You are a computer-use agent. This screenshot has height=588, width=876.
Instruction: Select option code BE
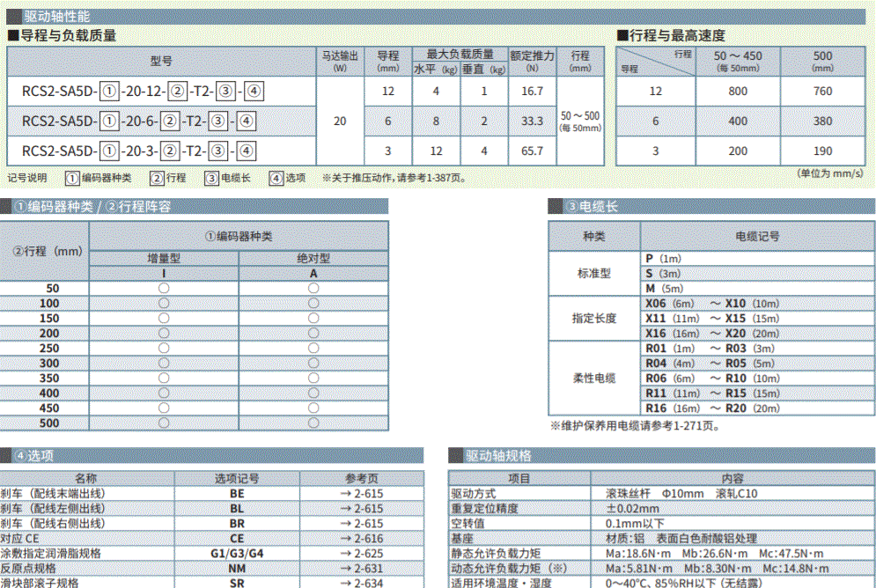point(237,494)
